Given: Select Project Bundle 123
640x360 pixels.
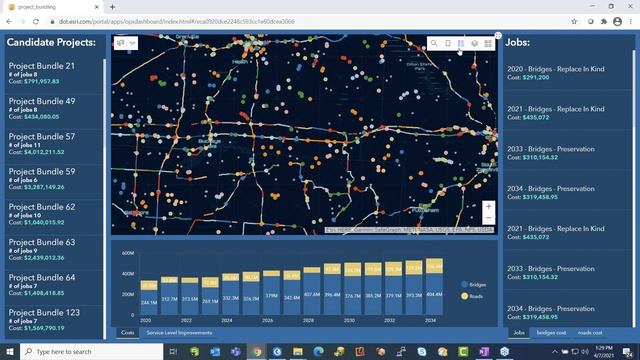Looking at the screenshot, I should (x=53, y=320).
